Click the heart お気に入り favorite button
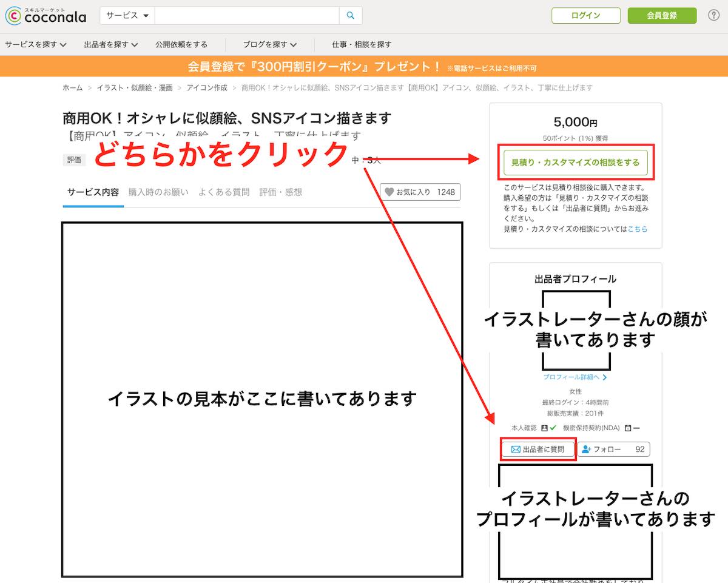Viewport: 728px width, 583px height. [420, 192]
